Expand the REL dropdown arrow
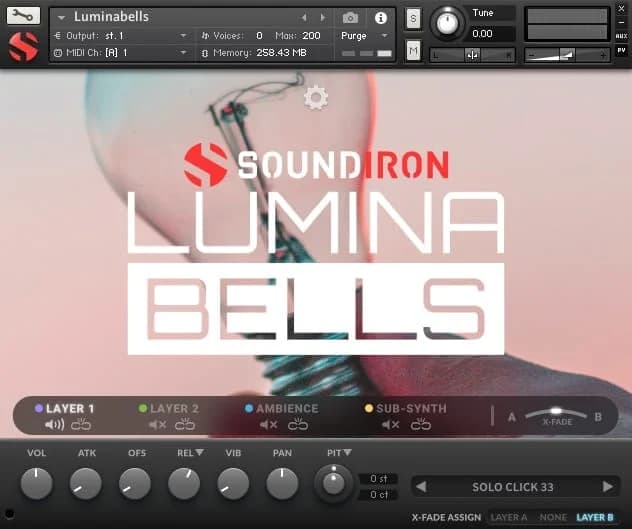Image resolution: width=632 pixels, height=529 pixels. point(199,453)
